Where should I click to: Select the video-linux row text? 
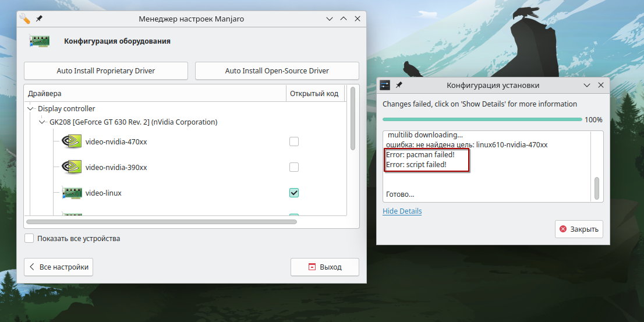[x=104, y=193]
